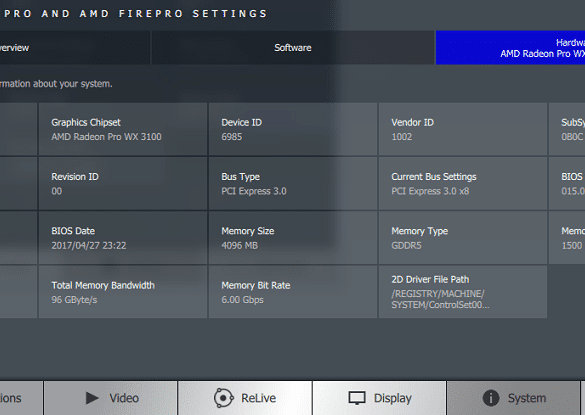Viewport: 585px width, 415px height.
Task: Select the Memory Type tile
Action: (x=463, y=238)
